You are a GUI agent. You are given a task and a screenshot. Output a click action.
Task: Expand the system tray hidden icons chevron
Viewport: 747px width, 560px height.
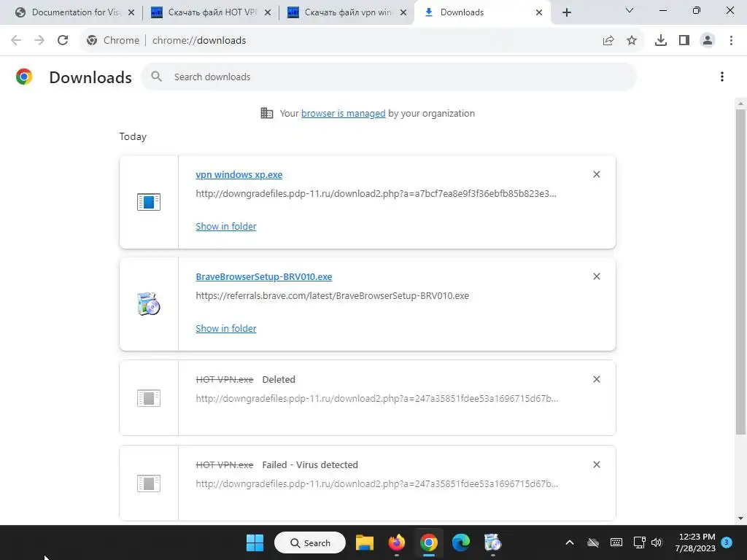[569, 542]
